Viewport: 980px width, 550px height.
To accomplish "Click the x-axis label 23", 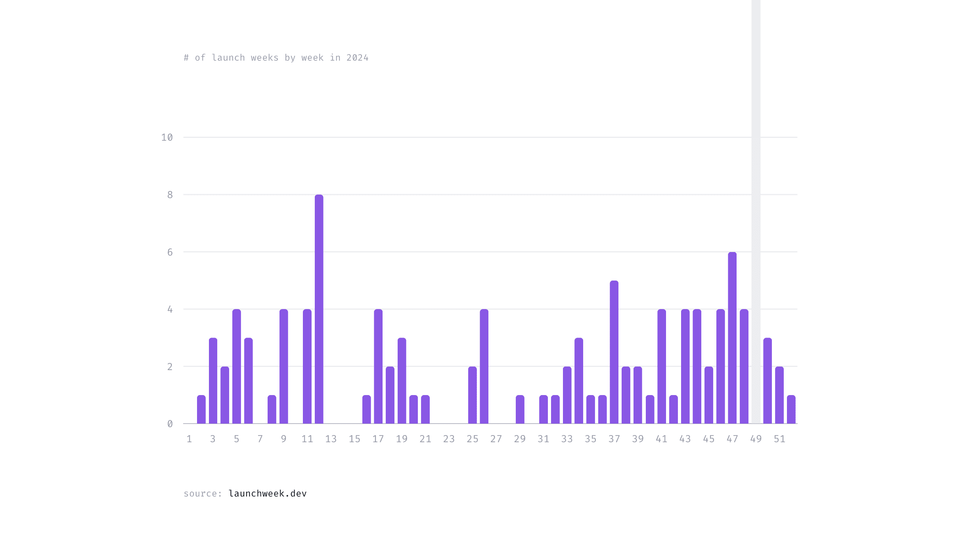I will click(449, 439).
